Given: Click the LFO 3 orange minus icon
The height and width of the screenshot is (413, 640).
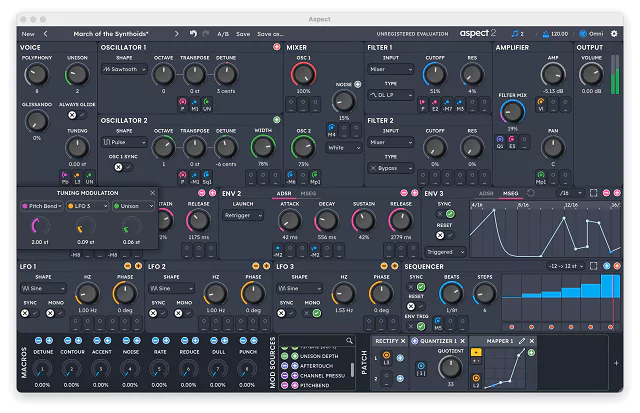Looking at the screenshot, I should 384,266.
